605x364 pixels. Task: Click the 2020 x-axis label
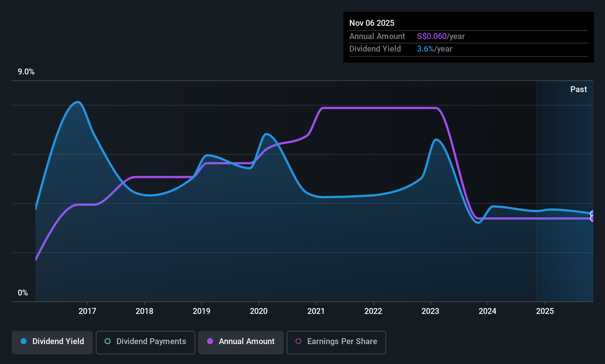[259, 311]
